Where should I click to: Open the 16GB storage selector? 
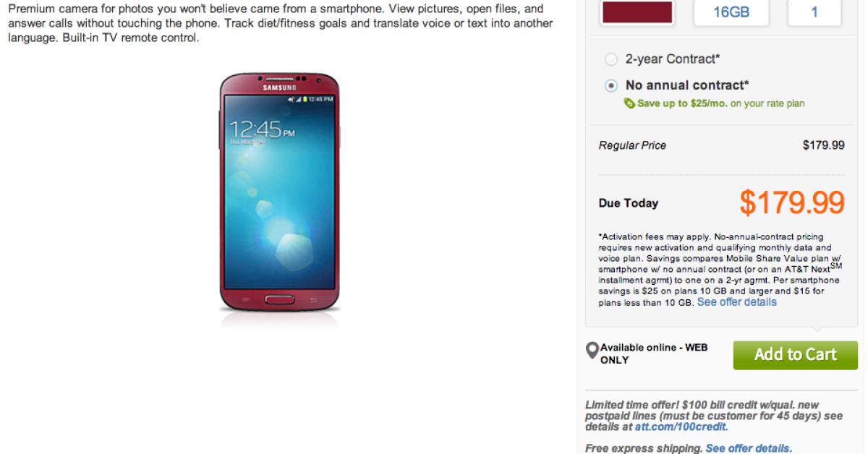[731, 12]
